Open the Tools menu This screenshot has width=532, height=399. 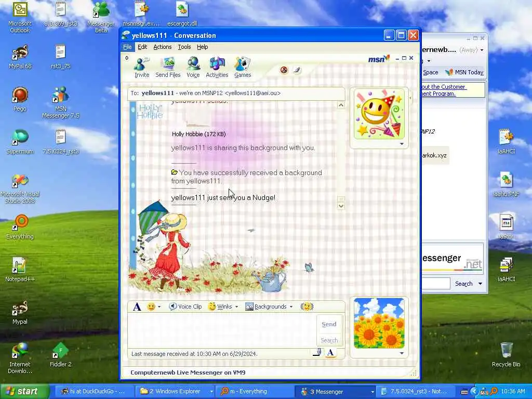click(x=184, y=47)
